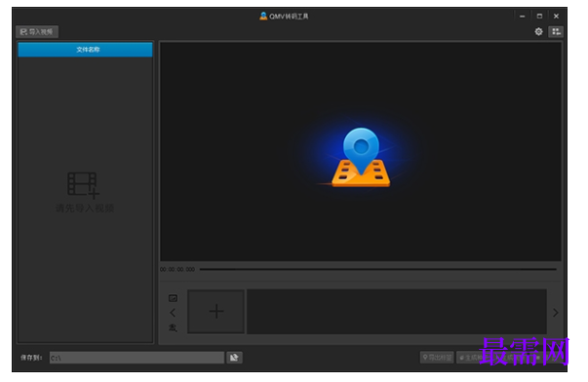Maximize the QMV转码工具 window
The height and width of the screenshot is (382, 588).
(x=539, y=17)
